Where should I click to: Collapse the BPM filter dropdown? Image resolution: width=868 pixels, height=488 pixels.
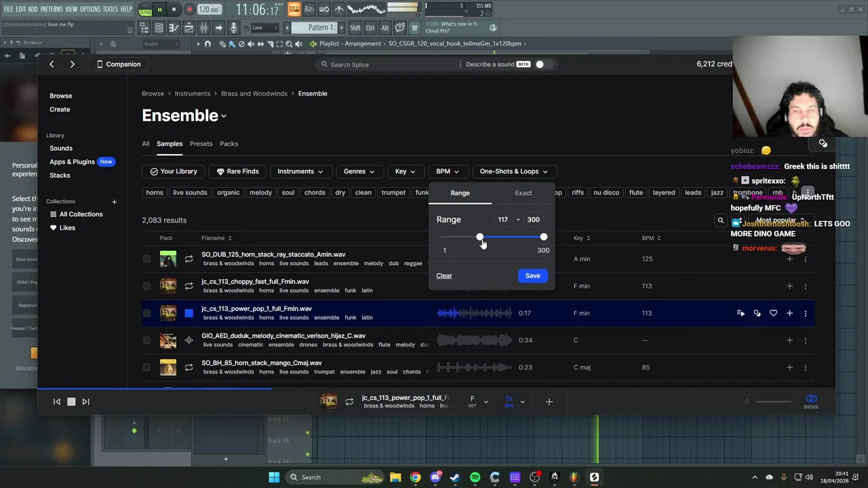click(448, 171)
